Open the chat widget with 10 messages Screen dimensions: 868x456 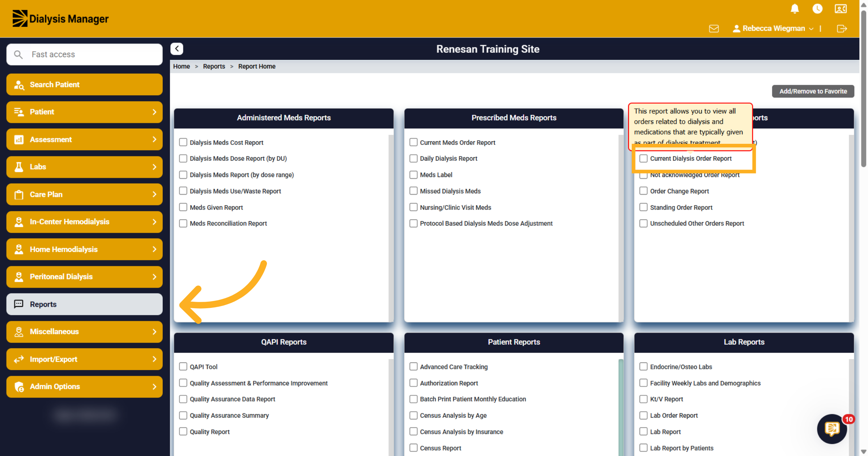[832, 429]
